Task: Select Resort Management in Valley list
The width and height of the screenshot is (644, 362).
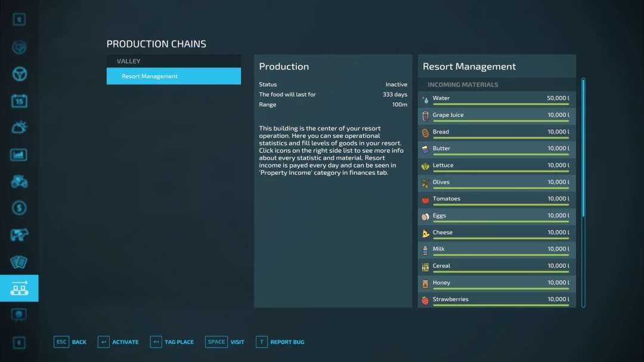Action: 174,76
